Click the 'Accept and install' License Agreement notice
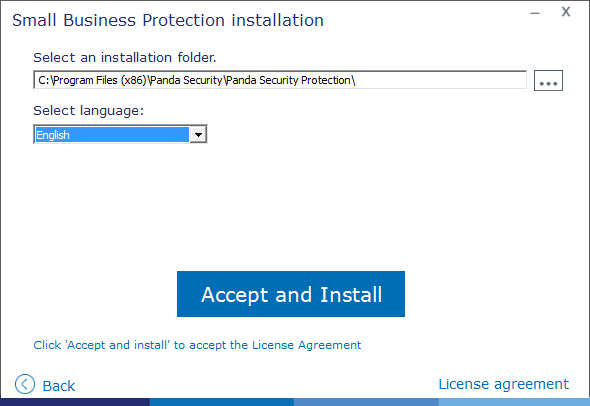 [197, 345]
